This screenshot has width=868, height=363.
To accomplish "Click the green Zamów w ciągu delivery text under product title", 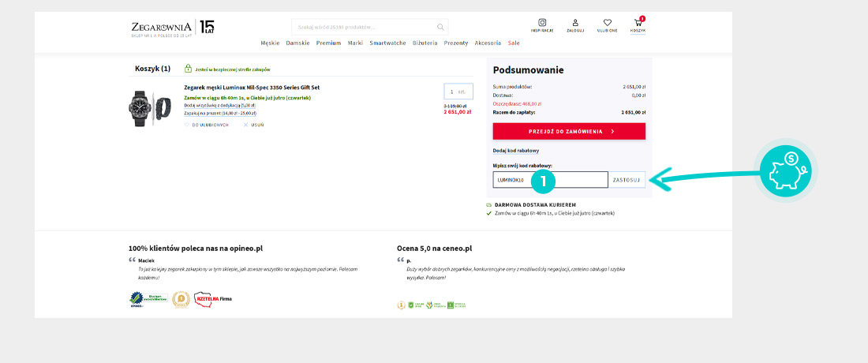I will pos(248,97).
